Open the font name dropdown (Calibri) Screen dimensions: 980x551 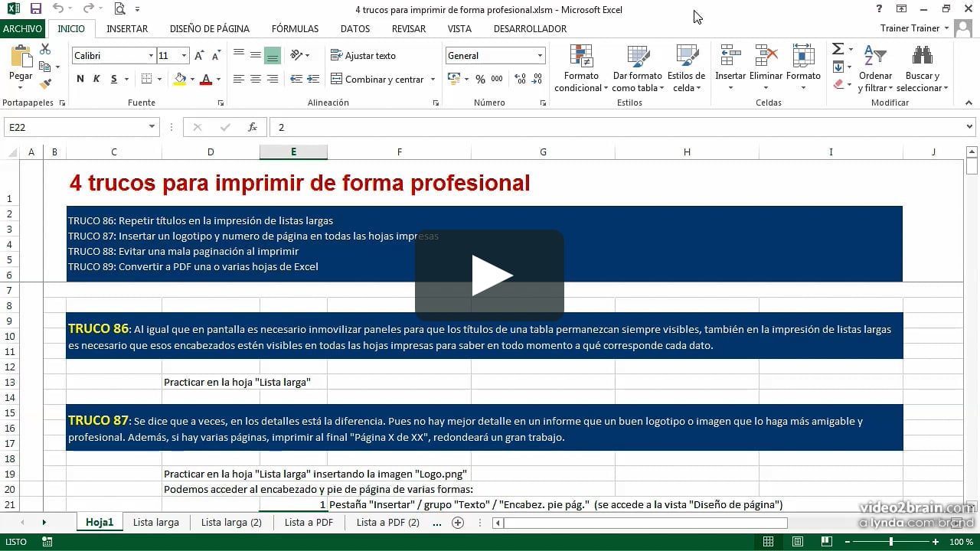click(x=151, y=56)
